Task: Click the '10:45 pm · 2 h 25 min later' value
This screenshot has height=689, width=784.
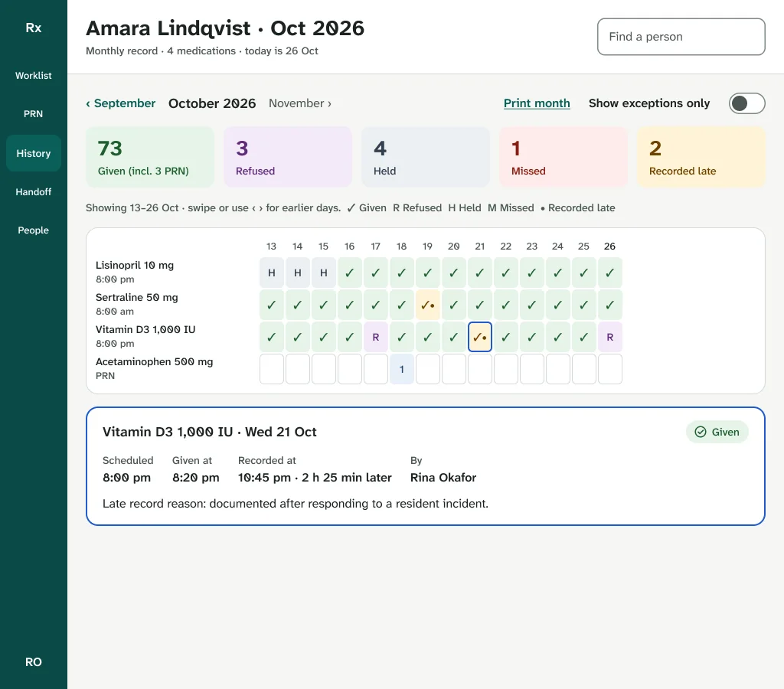Action: coord(315,478)
